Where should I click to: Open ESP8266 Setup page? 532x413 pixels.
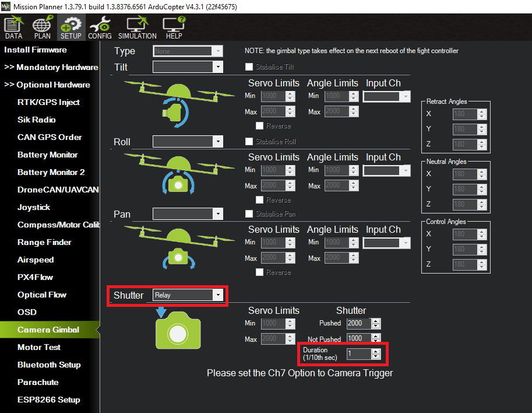(48, 400)
